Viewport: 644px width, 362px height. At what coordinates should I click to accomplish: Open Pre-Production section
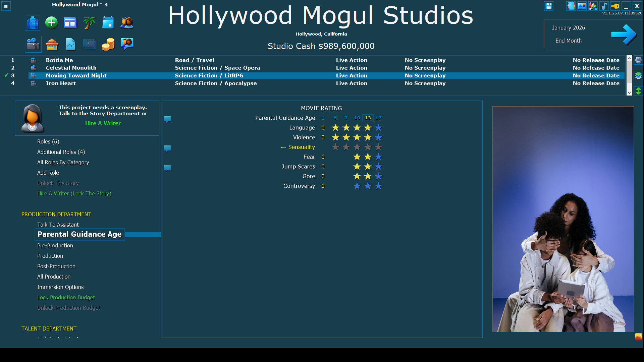[x=55, y=245]
